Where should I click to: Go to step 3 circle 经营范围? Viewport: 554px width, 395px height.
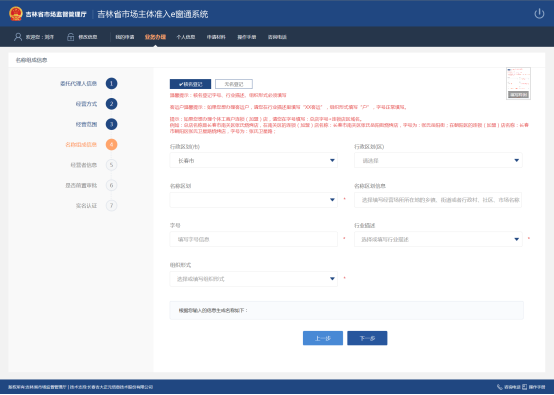point(111,124)
